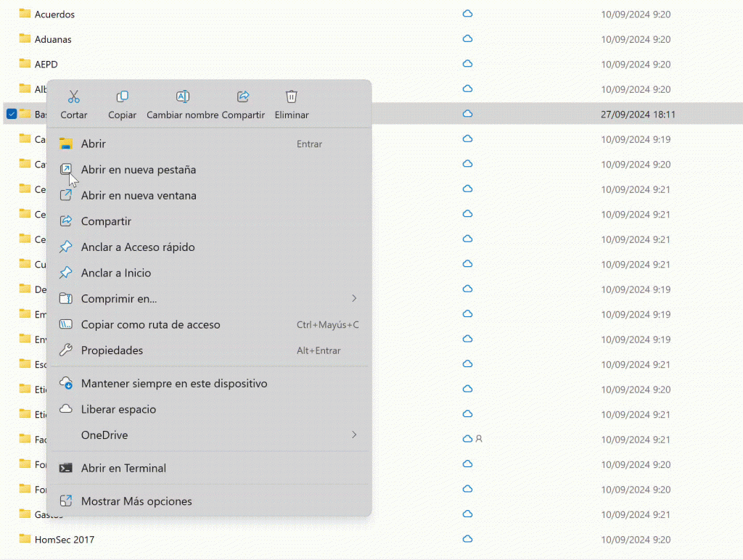Image resolution: width=743 pixels, height=560 pixels.
Task: Click the Cambiar nombre rename icon
Action: 182,96
